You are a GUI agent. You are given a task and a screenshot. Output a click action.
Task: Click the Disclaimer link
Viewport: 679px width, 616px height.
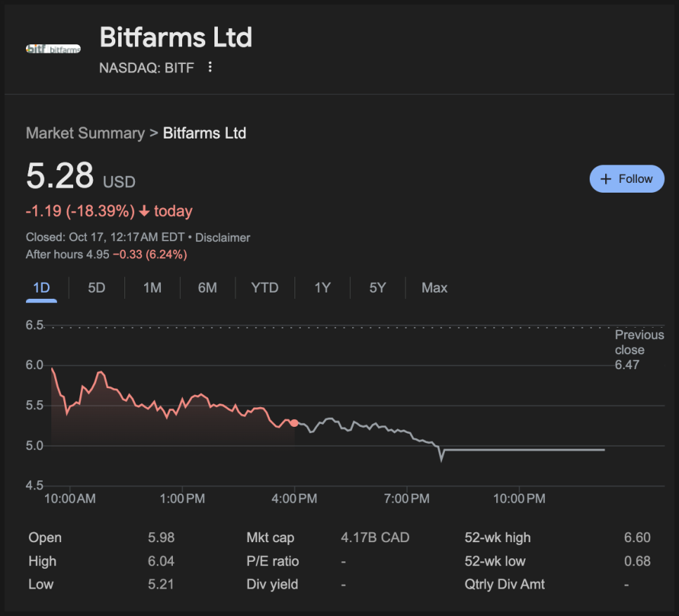coord(222,238)
